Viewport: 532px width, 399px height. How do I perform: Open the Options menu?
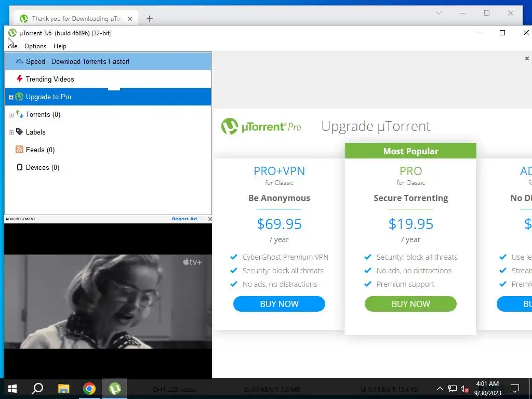click(35, 46)
